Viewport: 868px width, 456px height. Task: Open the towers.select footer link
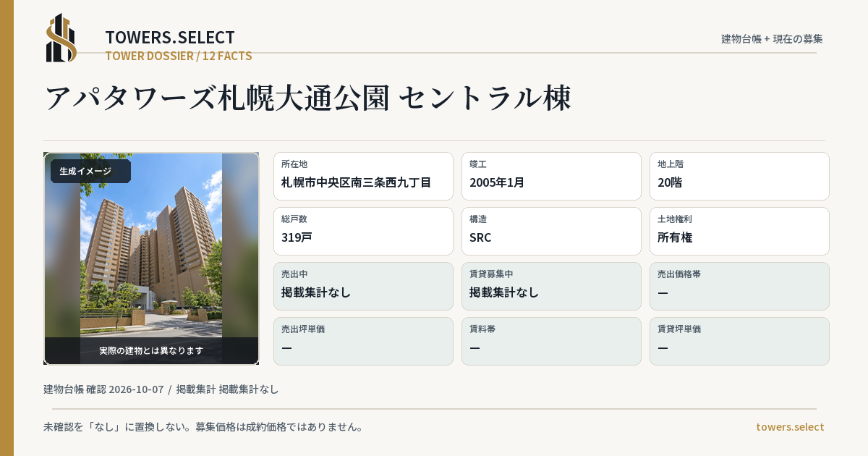[790, 427]
